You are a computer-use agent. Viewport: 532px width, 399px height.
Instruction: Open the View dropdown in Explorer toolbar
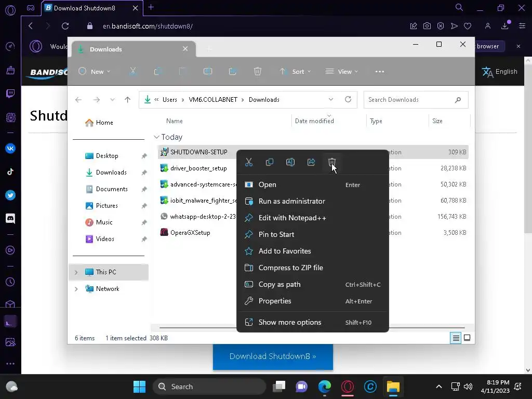pyautogui.click(x=342, y=72)
